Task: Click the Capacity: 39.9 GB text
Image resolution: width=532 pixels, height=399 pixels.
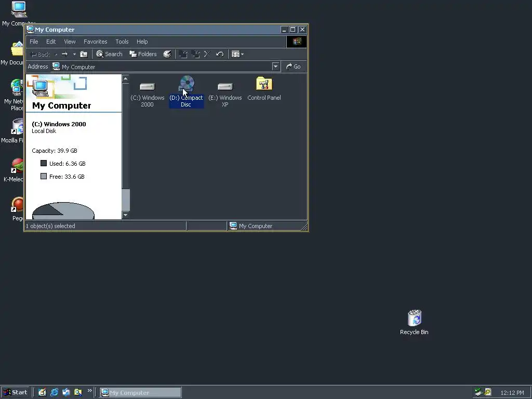Action: click(x=54, y=151)
